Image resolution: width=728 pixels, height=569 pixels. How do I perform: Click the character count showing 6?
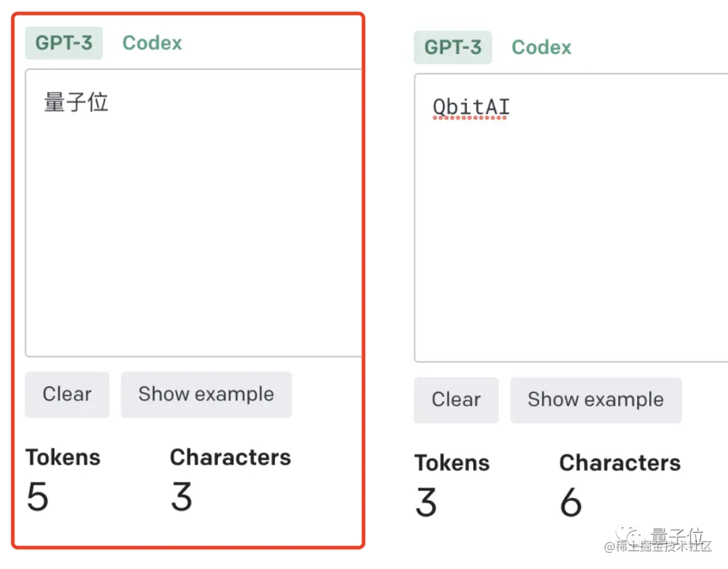571,502
